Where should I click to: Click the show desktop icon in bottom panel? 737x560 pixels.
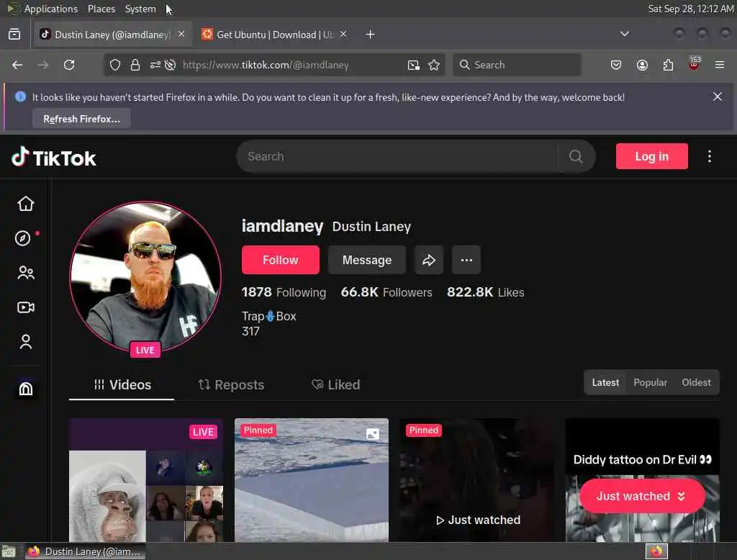coord(9,551)
